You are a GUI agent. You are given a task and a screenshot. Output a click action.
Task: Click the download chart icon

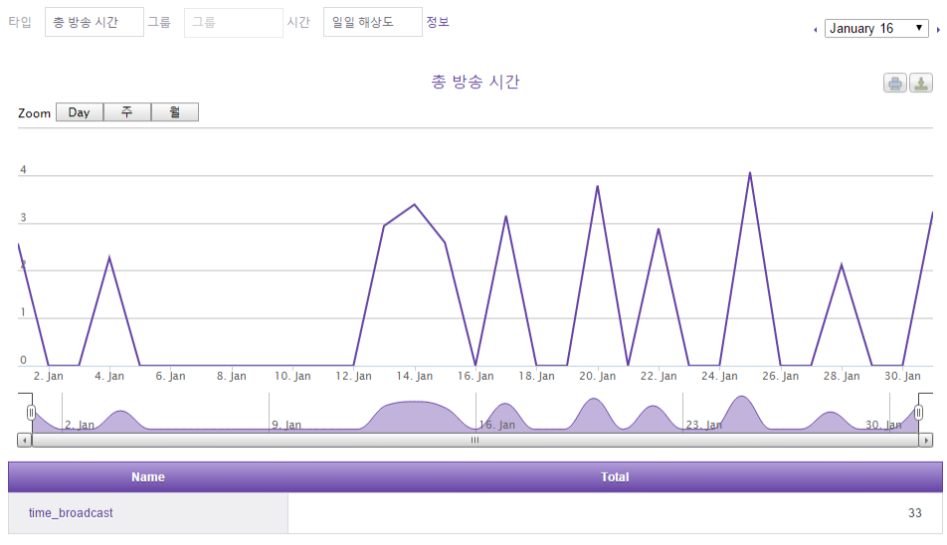click(920, 83)
